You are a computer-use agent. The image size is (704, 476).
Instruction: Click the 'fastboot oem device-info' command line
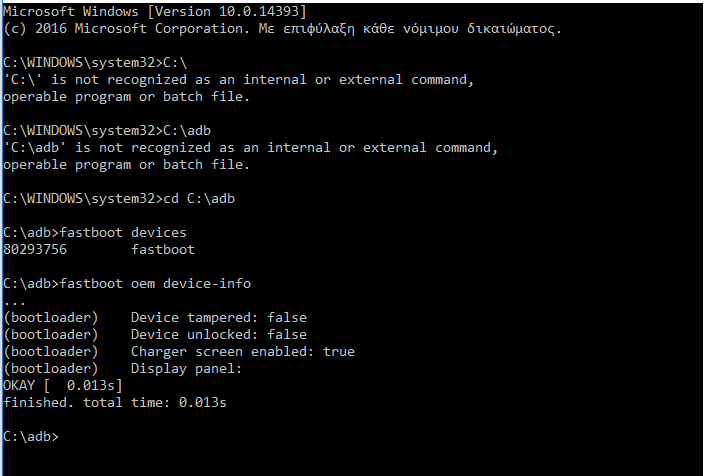[126, 283]
